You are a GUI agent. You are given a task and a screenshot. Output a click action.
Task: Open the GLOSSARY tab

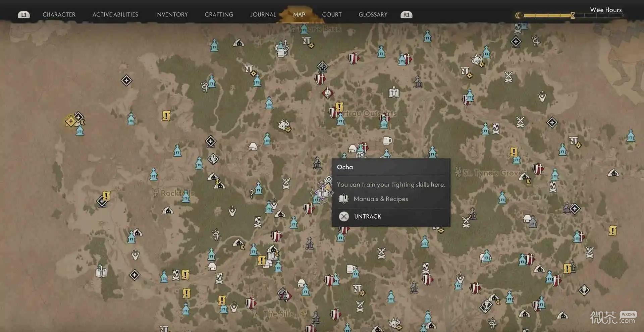[x=373, y=15]
